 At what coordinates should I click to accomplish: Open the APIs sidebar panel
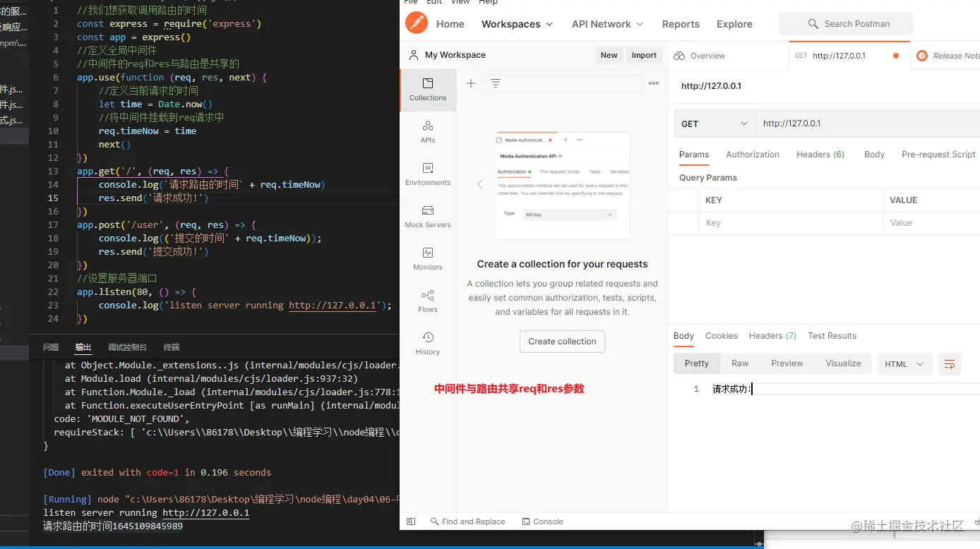coord(428,132)
